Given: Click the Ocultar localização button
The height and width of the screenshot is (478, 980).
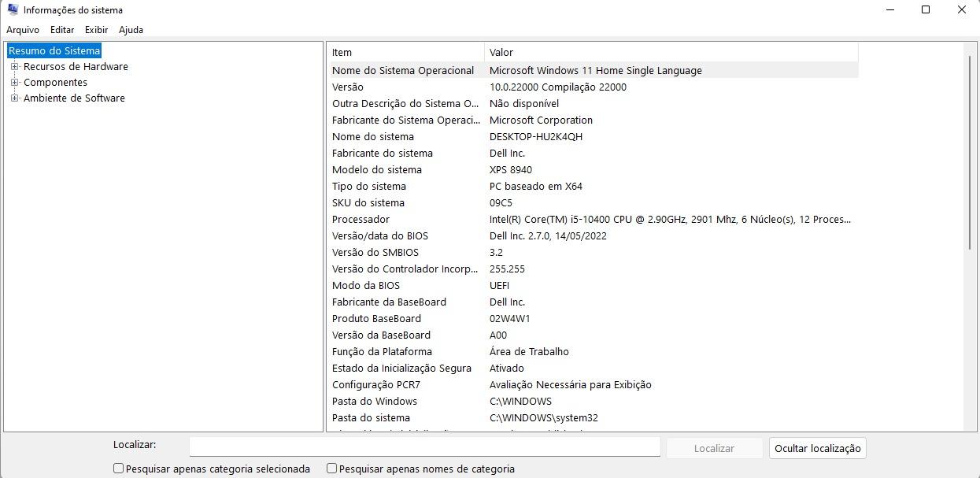Looking at the screenshot, I should (x=818, y=448).
